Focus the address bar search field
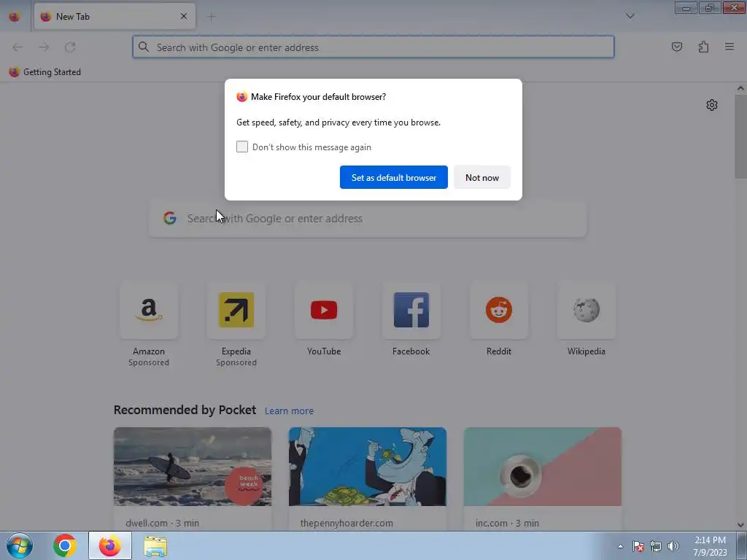 pos(373,47)
